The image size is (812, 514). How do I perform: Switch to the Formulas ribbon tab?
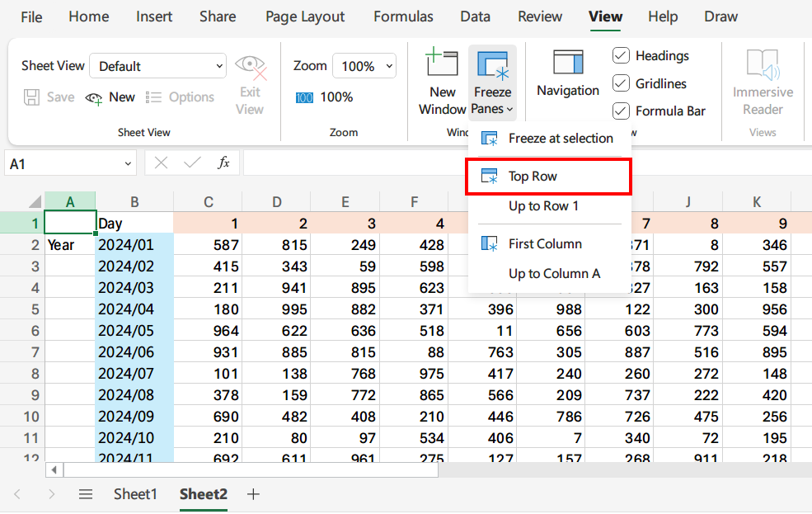pyautogui.click(x=403, y=16)
